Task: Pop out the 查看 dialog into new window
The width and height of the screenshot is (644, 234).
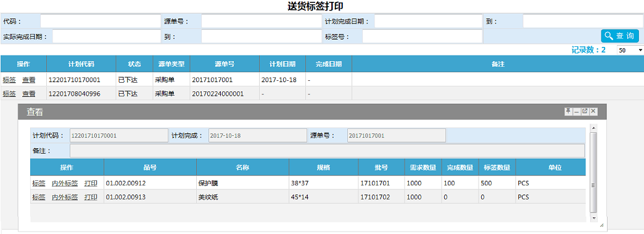Action: click(585, 112)
